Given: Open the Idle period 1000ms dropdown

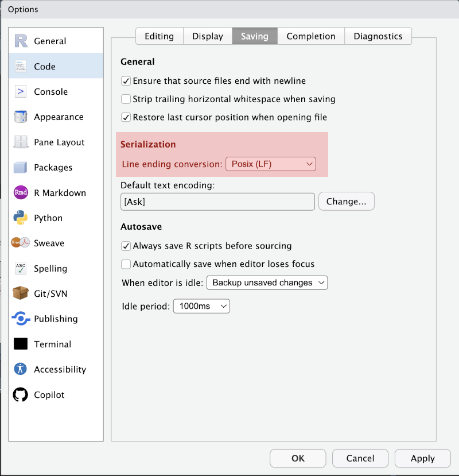Looking at the screenshot, I should (x=201, y=307).
